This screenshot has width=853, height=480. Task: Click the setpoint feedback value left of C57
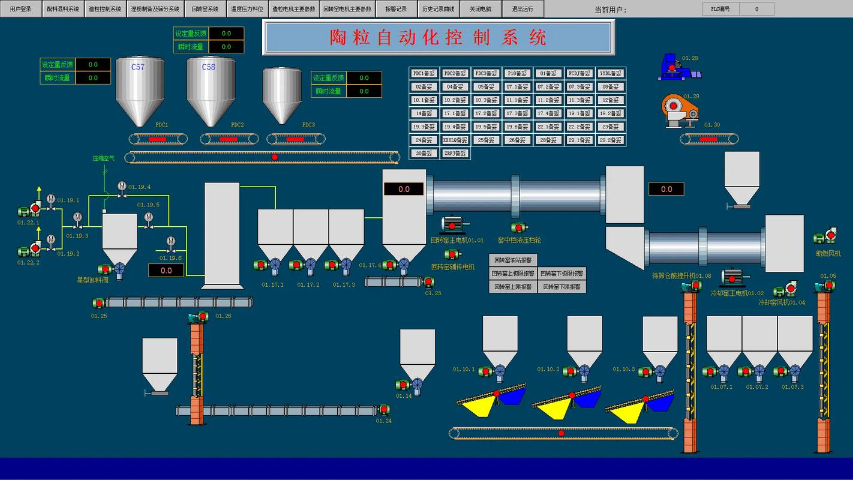(x=93, y=64)
